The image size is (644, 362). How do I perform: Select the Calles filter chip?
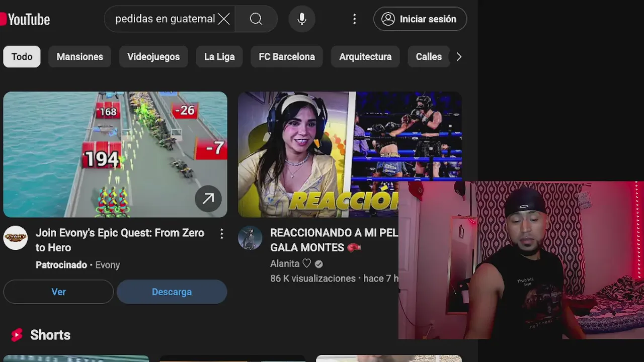tap(429, 57)
